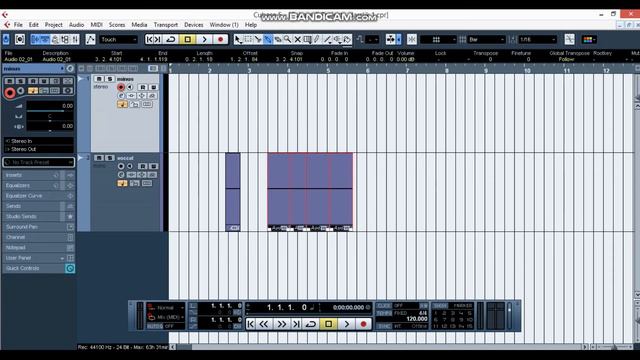Mute the voccal track
The width and height of the screenshot is (640, 360).
pyautogui.click(x=99, y=158)
